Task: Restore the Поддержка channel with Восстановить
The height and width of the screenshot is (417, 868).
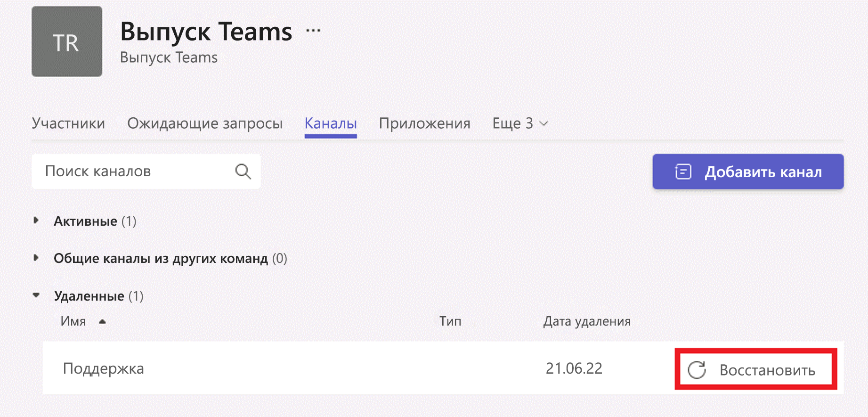Action: [x=755, y=370]
